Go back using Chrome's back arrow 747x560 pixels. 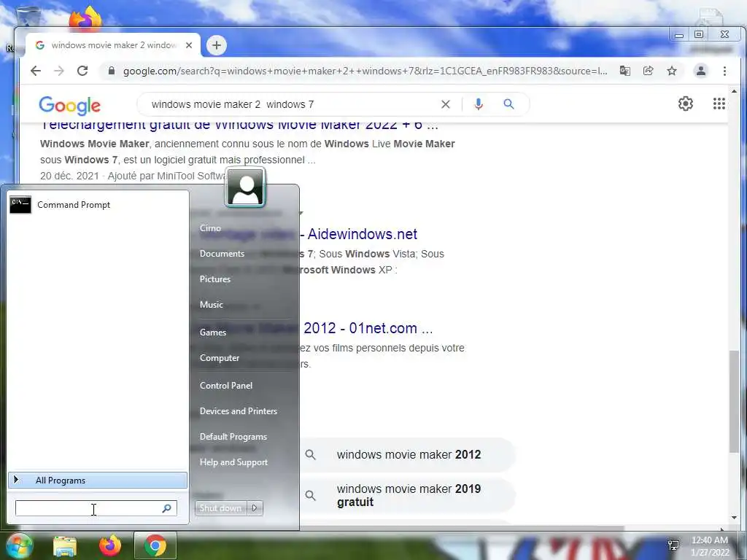pos(36,71)
